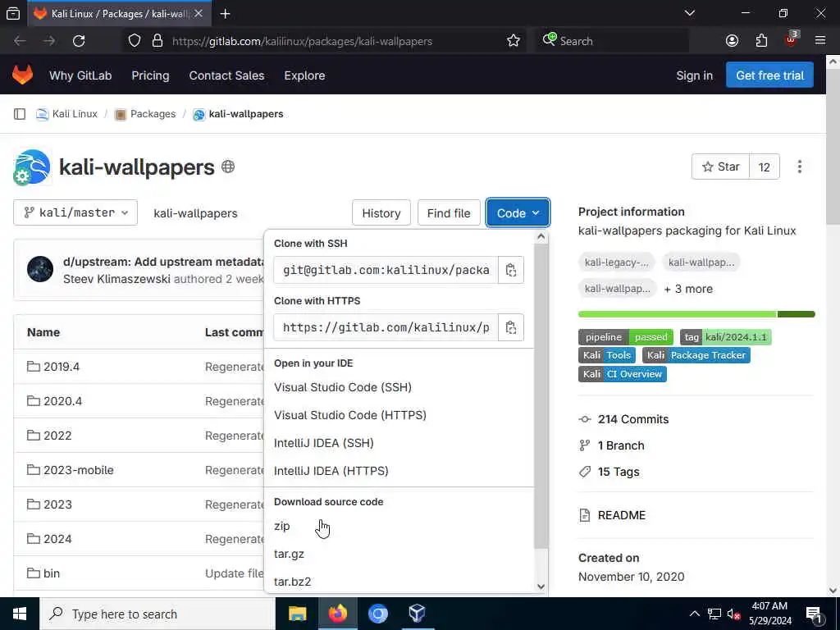Select Visual Studio Code (SSH)
This screenshot has width=840, height=630.
[x=343, y=387]
